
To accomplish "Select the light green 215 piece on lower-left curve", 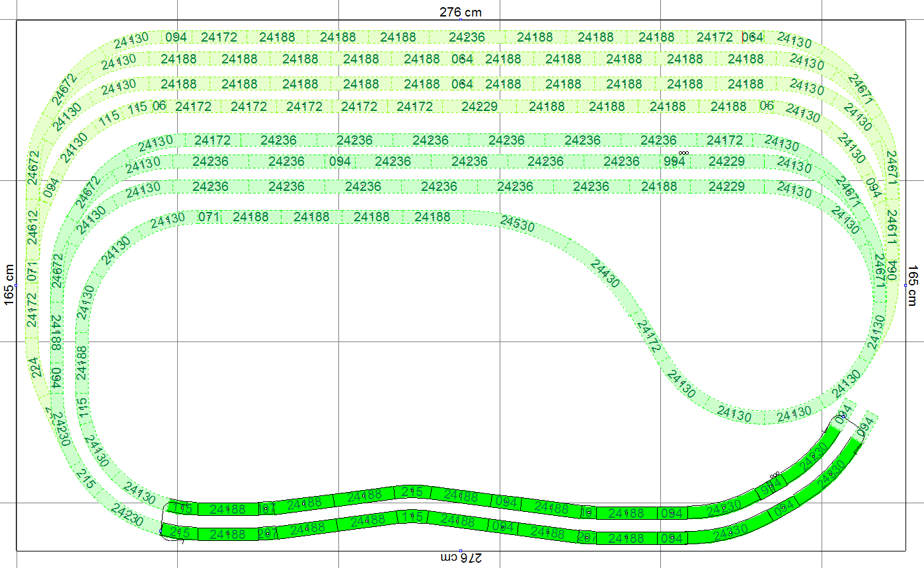I will coord(87,478).
